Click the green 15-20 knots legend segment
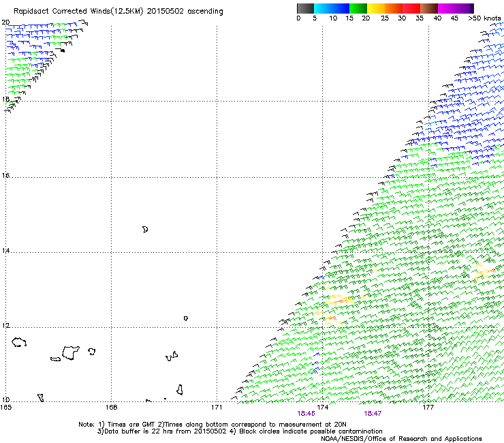This screenshot has width=504, height=443. [358, 8]
